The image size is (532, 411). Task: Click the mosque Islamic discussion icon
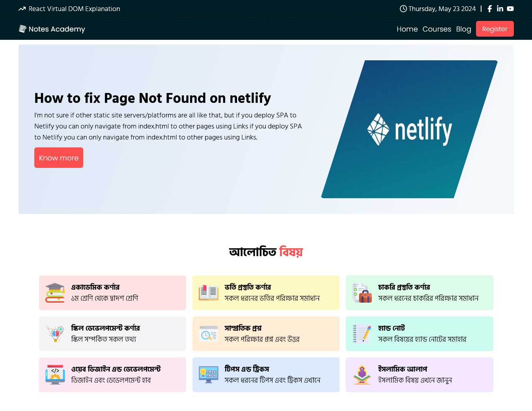point(362,375)
